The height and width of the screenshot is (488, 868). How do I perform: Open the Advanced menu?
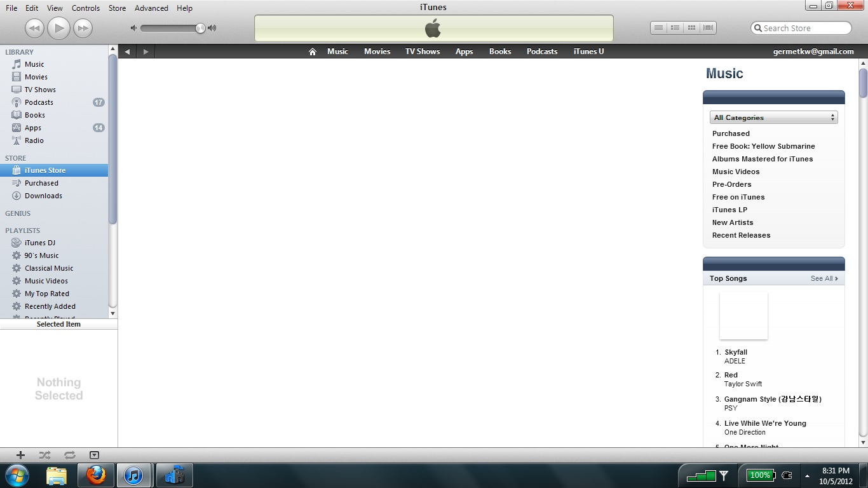coord(151,8)
